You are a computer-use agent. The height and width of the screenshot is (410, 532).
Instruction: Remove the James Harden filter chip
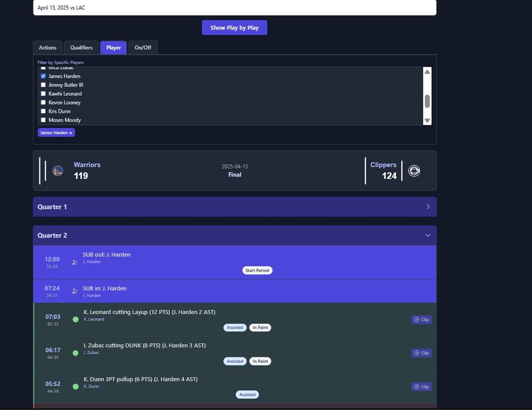click(x=71, y=133)
